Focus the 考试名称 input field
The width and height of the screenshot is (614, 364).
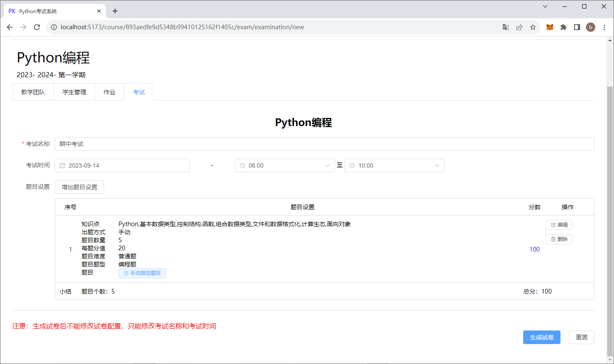pos(324,144)
